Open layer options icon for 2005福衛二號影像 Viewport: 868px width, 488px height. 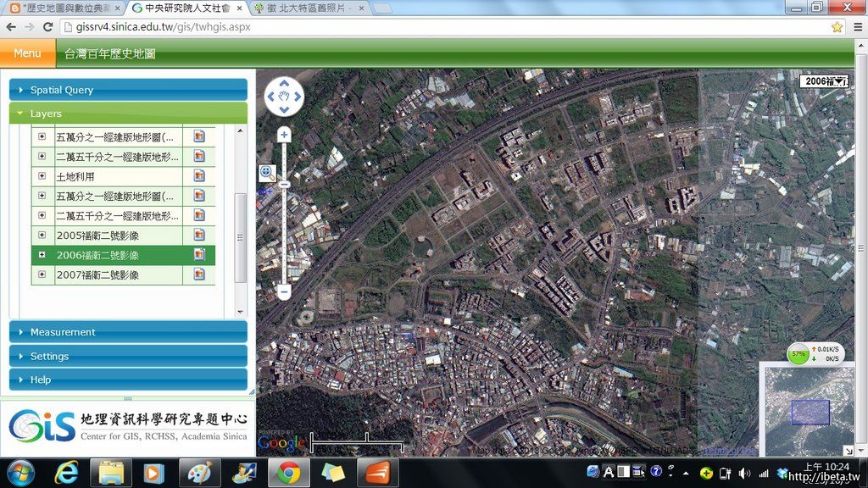point(199,235)
